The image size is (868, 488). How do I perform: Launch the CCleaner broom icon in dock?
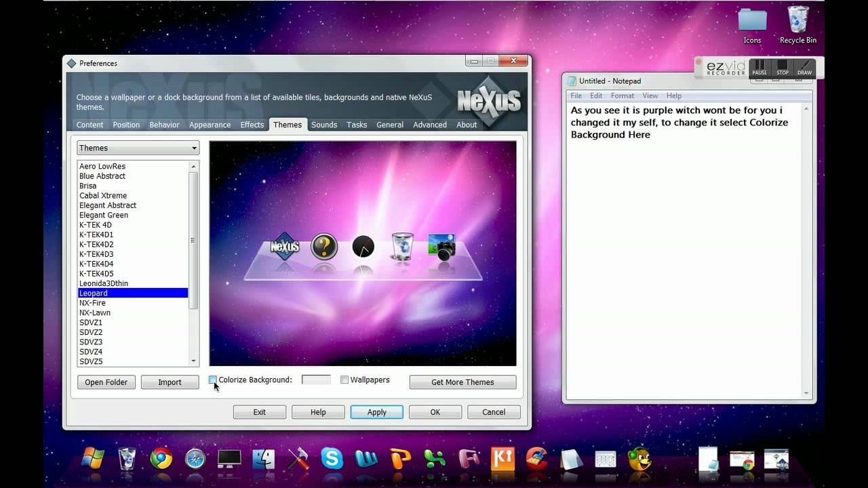(x=536, y=459)
